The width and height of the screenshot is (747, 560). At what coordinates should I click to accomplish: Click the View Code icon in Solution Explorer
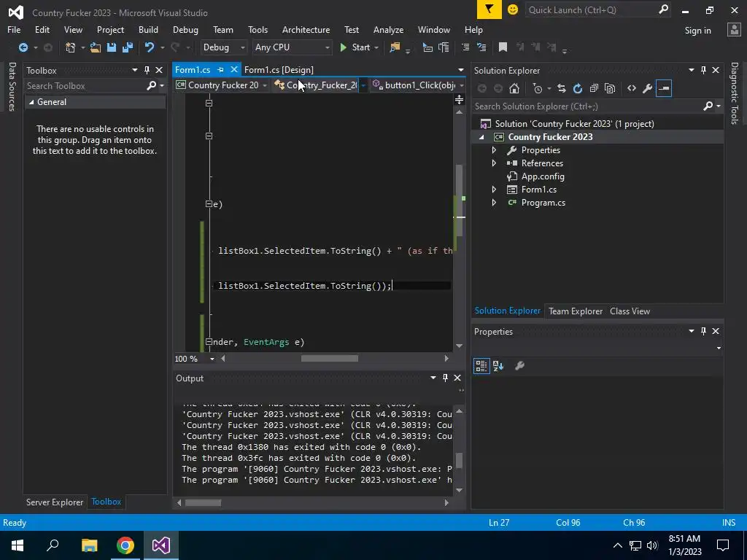632,88
